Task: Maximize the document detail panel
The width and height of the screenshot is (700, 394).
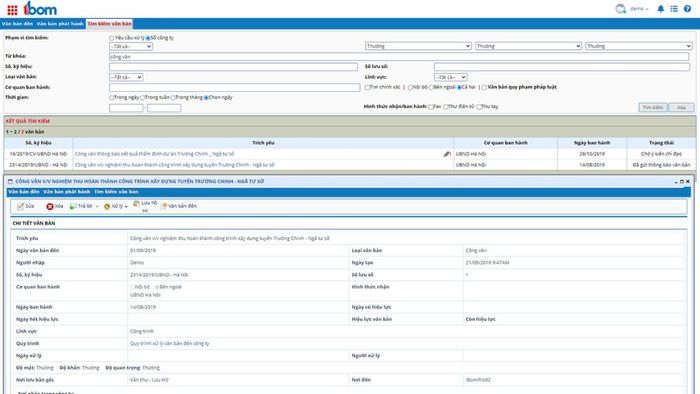Action: pos(682,182)
